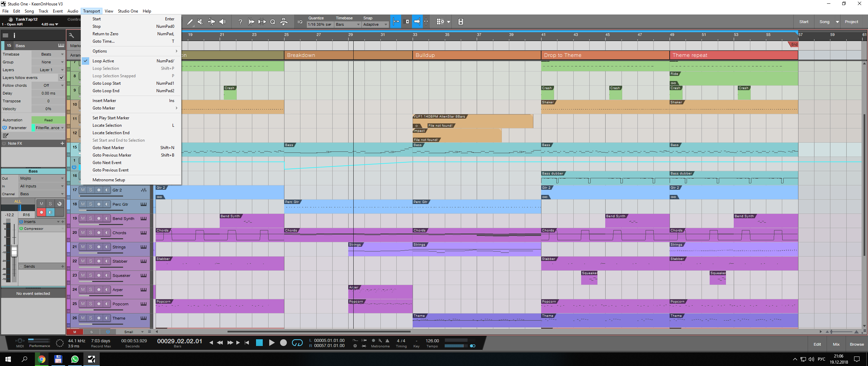868x366 pixels.
Task: Open the Timebase Bars dropdown in toolbar
Action: point(348,24)
